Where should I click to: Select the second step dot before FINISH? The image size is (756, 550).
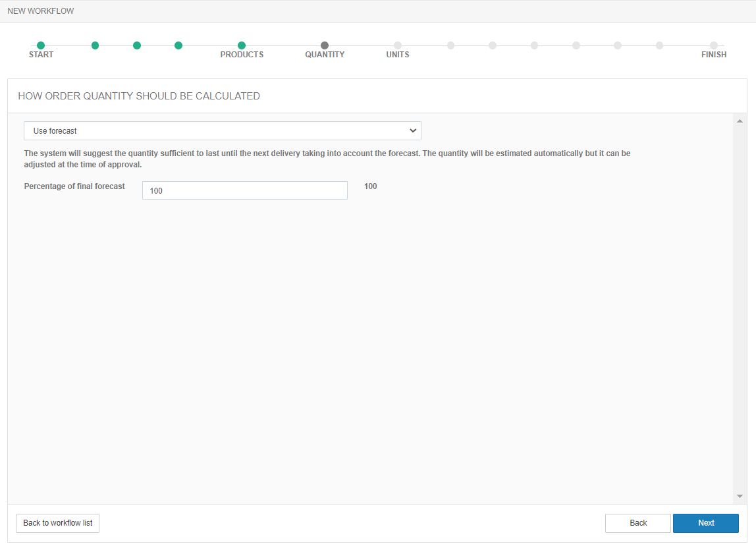coord(618,45)
